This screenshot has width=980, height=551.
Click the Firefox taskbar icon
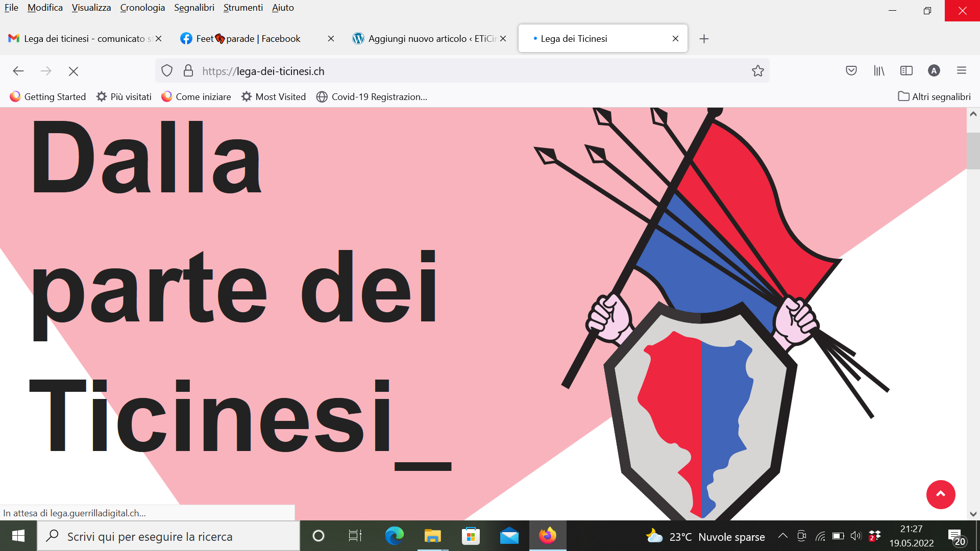point(548,536)
